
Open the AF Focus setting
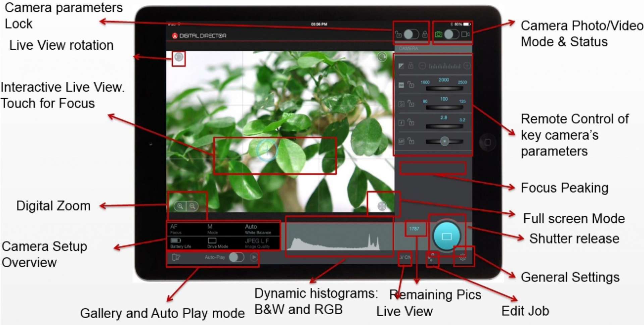click(x=176, y=229)
